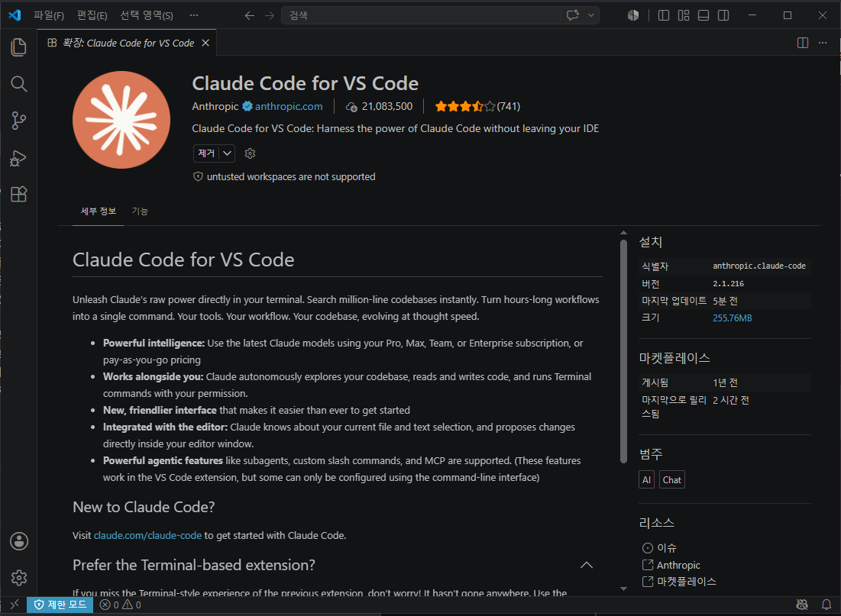Click the verified publisher badge
This screenshot has width=841, height=616.
(247, 106)
